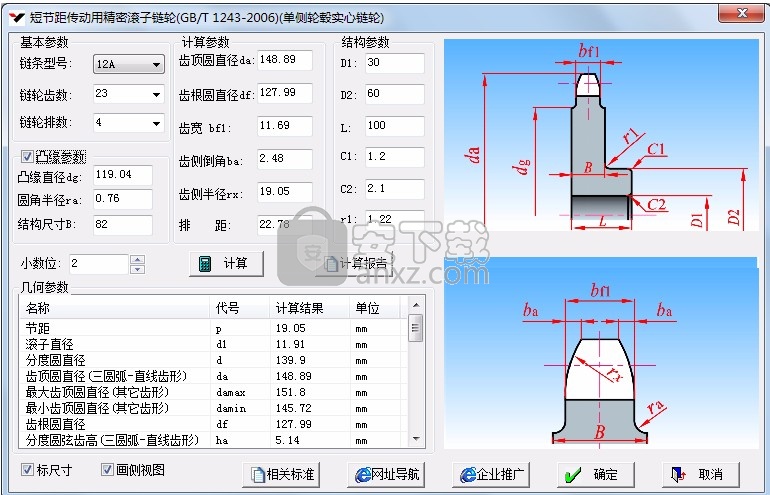770x495 pixels.
Task: Click the 计算结果 column header
Action: point(309,308)
